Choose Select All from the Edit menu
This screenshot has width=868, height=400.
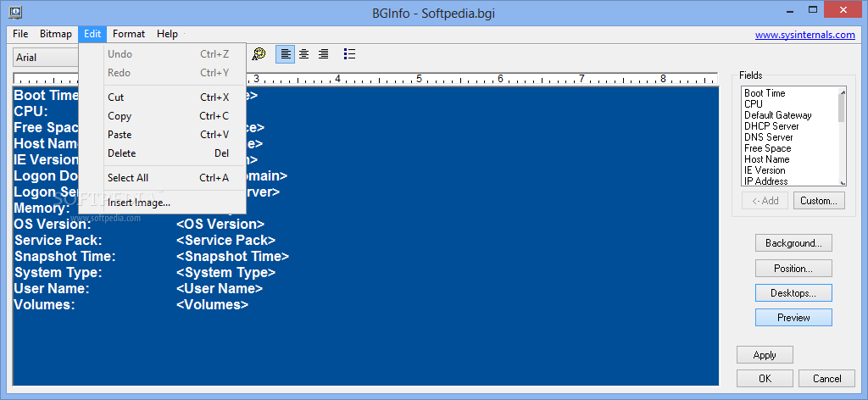(x=169, y=178)
